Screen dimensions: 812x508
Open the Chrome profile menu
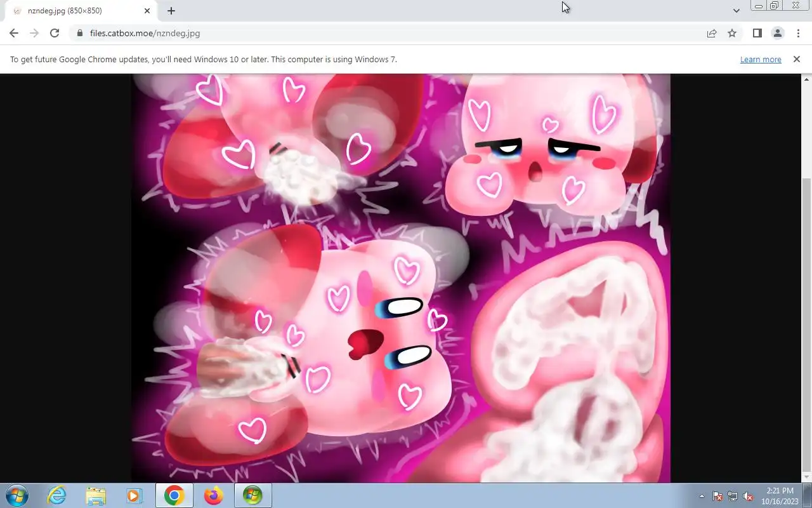click(x=777, y=33)
